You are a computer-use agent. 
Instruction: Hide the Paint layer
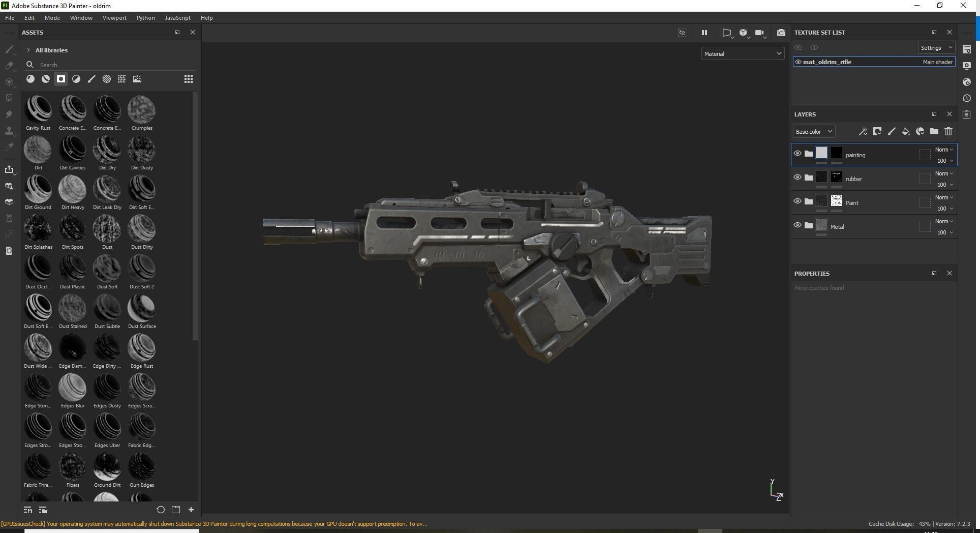pyautogui.click(x=798, y=201)
